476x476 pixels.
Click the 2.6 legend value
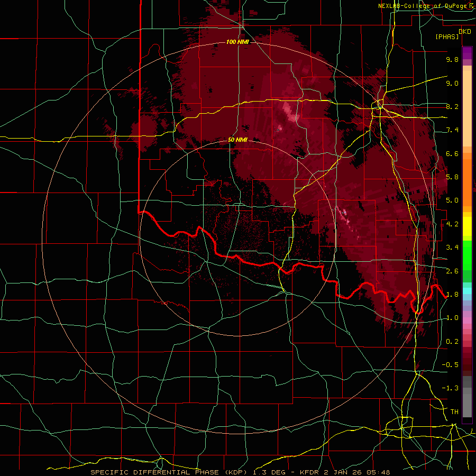(452, 271)
